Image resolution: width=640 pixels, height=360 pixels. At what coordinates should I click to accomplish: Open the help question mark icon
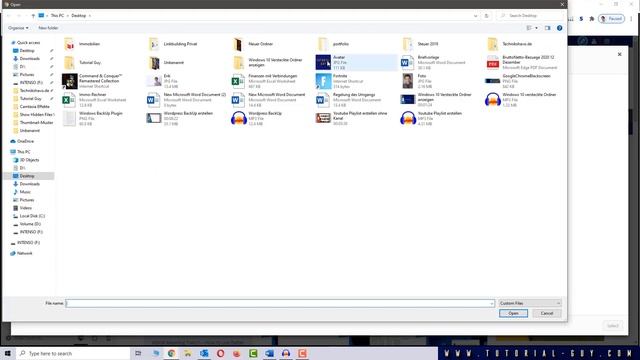coord(559,28)
